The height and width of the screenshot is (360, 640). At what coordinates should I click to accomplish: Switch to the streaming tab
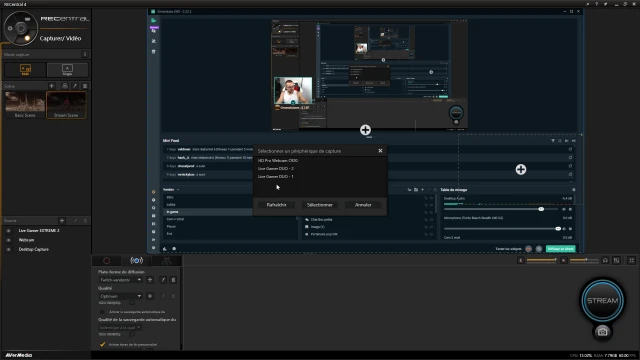(x=136, y=260)
